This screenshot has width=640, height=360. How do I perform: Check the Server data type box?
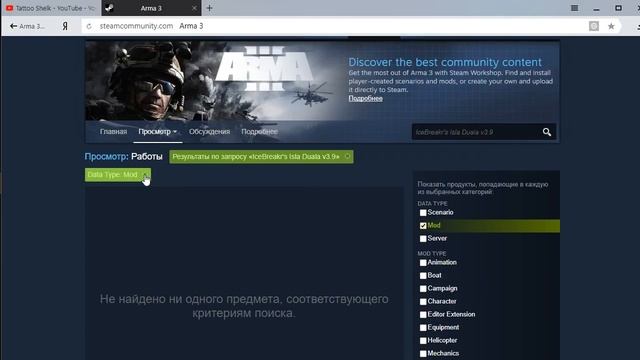423,239
